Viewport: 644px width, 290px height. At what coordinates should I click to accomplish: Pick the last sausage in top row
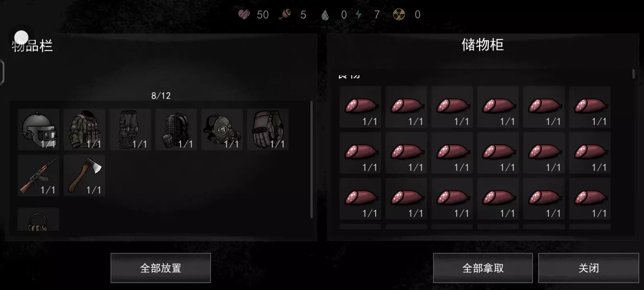point(590,107)
